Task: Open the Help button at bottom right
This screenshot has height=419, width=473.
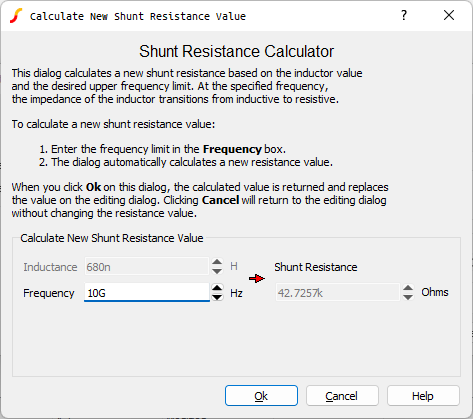Action: (423, 396)
